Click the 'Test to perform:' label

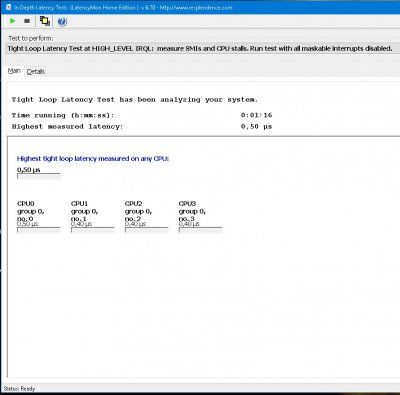(x=31, y=38)
